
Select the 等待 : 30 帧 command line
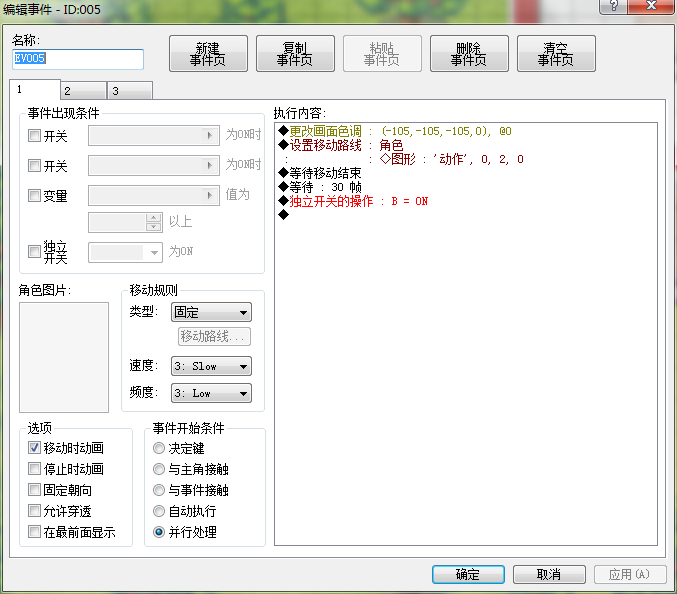pyautogui.click(x=320, y=187)
